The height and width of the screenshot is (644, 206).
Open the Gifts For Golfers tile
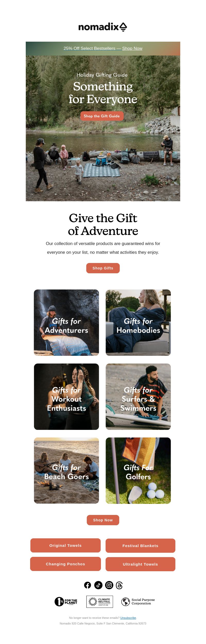tap(138, 471)
